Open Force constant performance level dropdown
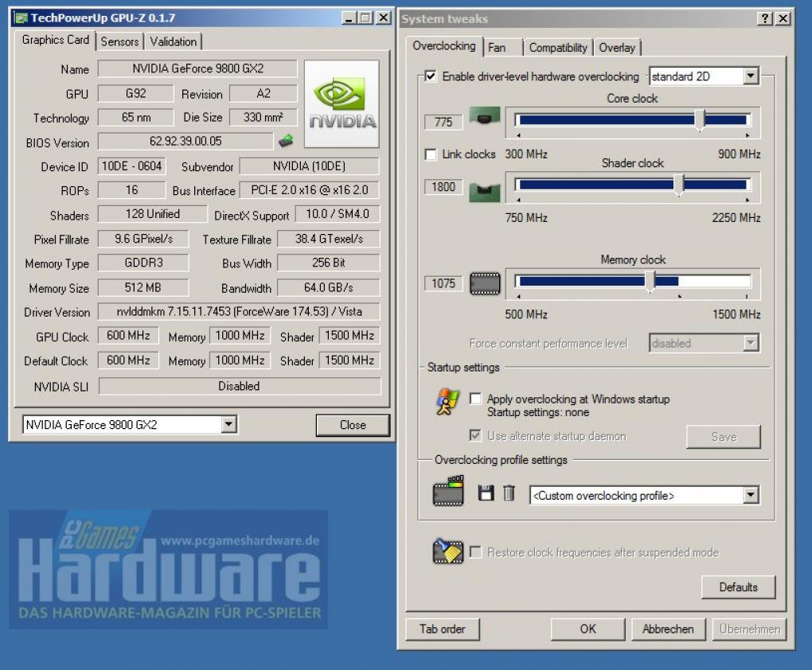This screenshot has width=812, height=670. [x=751, y=343]
